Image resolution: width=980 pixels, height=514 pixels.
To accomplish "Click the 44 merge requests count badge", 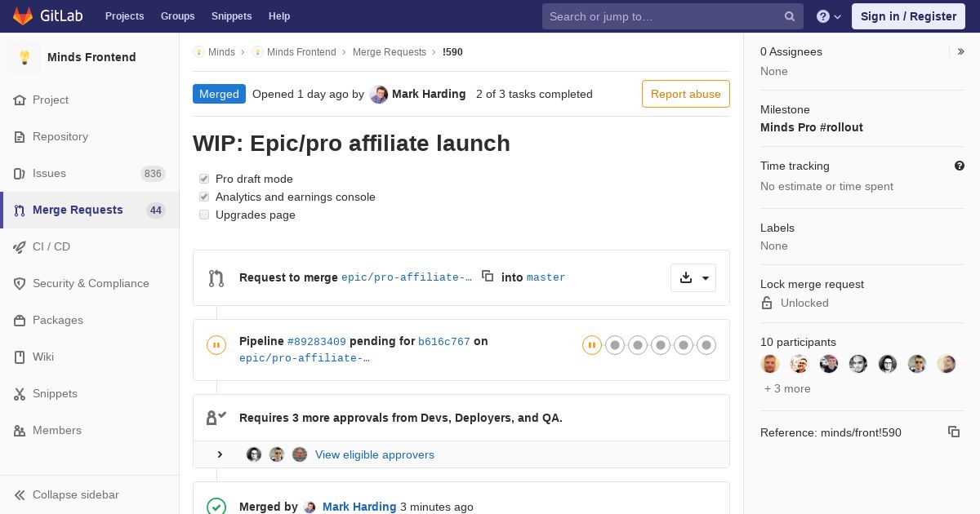I will tap(156, 210).
